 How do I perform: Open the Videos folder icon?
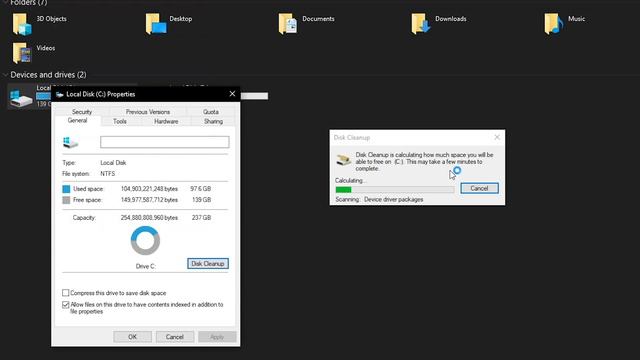coord(22,53)
